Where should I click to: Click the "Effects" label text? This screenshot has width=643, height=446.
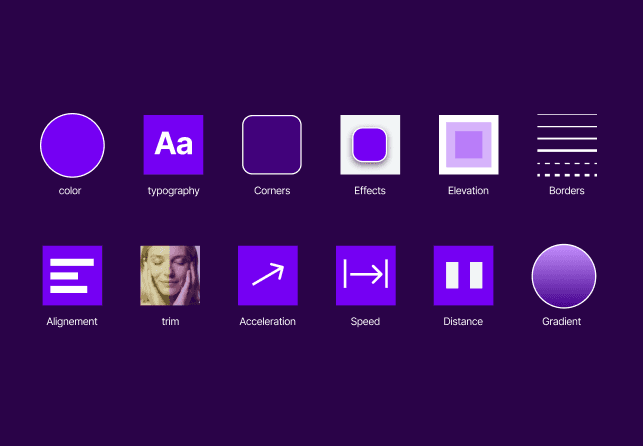point(370,191)
